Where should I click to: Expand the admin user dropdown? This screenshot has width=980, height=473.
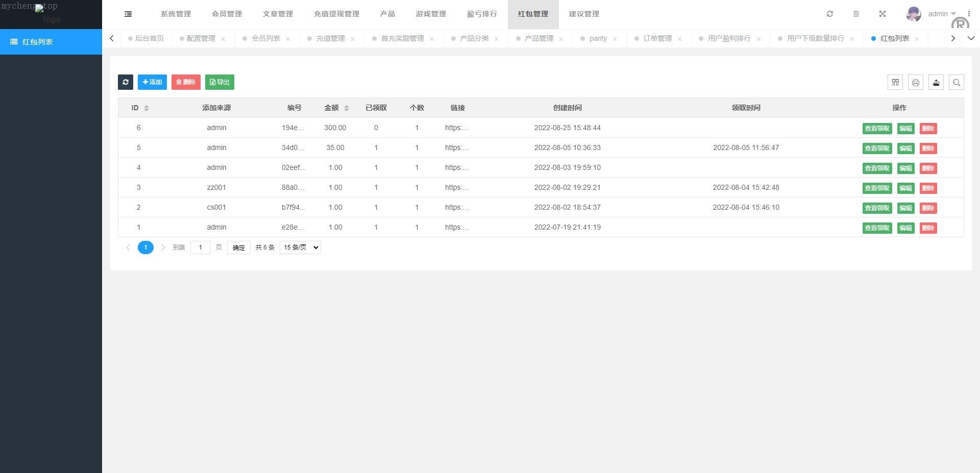[941, 14]
